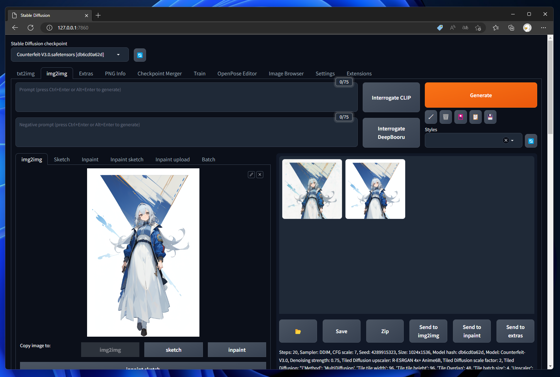
Task: Expand the Styles dropdown arrow
Action: [512, 140]
